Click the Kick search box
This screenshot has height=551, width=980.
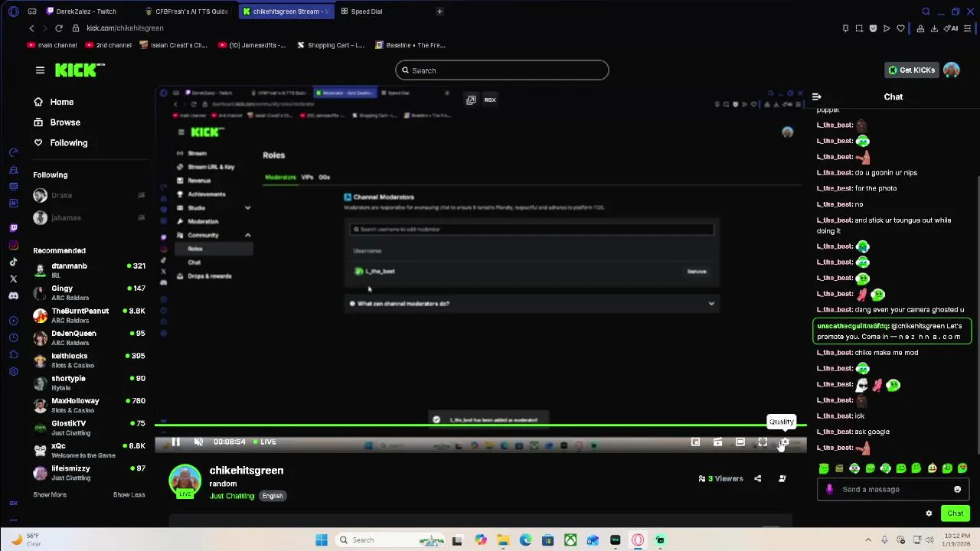click(x=502, y=70)
